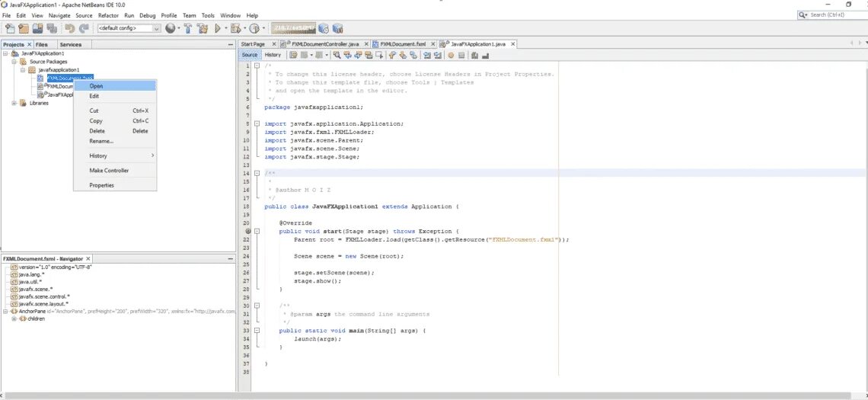
Task: Click the Save All toolbar icon
Action: pyautogui.click(x=52, y=28)
